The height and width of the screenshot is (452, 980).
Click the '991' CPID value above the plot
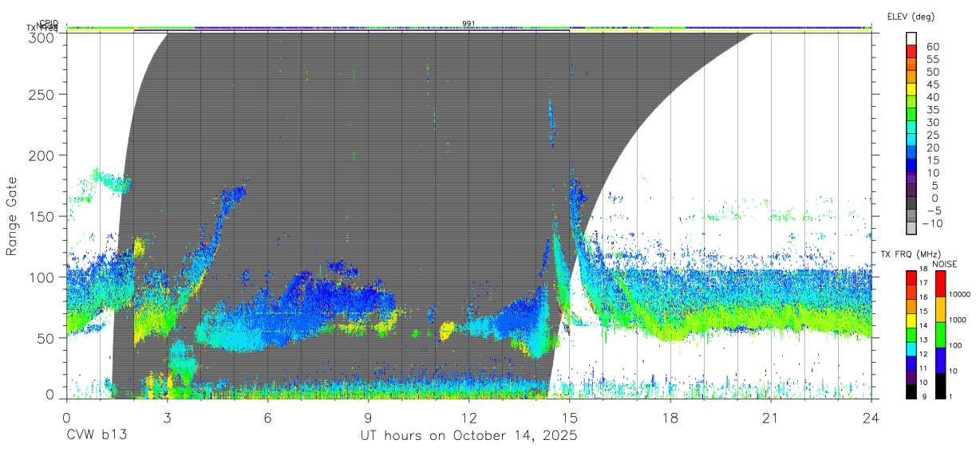coord(469,23)
